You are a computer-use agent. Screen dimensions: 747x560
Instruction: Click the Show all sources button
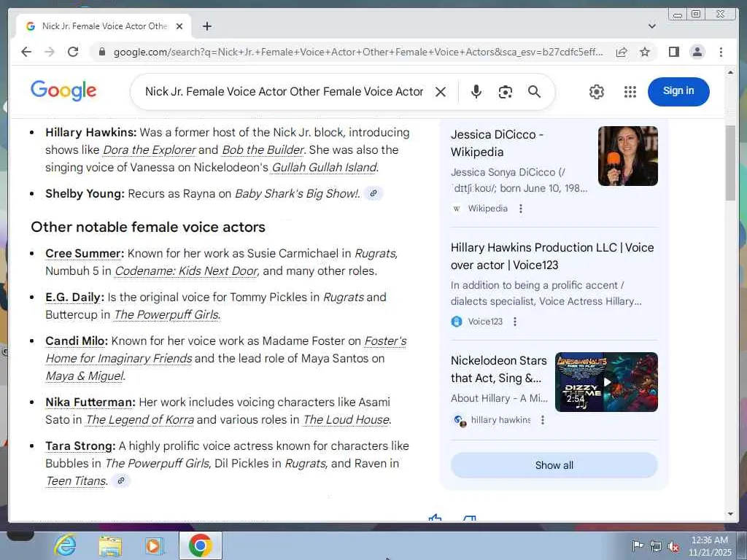(554, 465)
